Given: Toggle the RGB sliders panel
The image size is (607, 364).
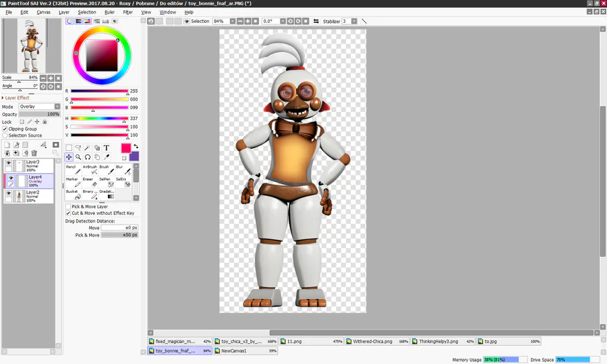Looking at the screenshot, I should pos(79,22).
